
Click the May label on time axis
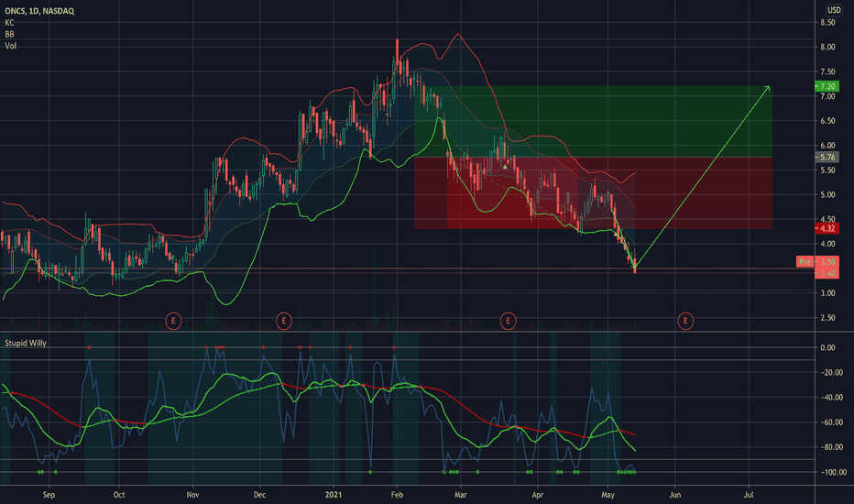pos(608,495)
